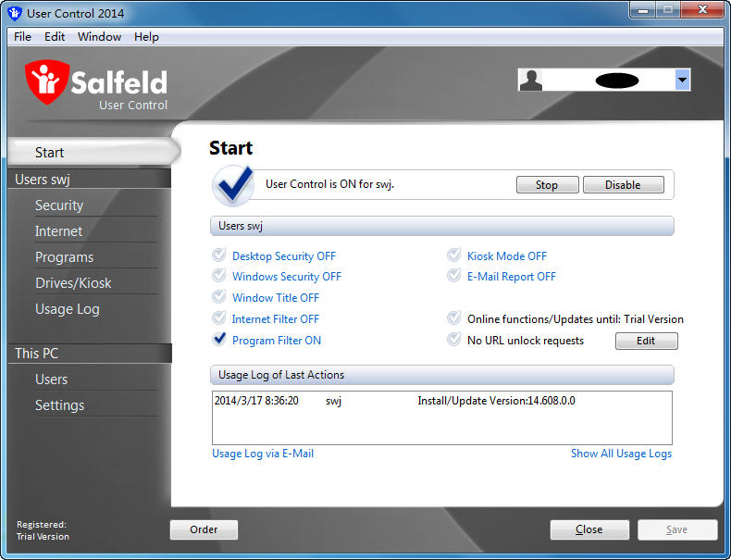
Task: Toggle the Desktop Security OFF checkmark
Action: (x=219, y=255)
